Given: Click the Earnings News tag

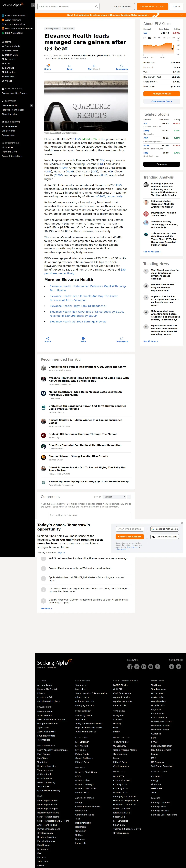Looking at the screenshot, I should click(53, 29).
